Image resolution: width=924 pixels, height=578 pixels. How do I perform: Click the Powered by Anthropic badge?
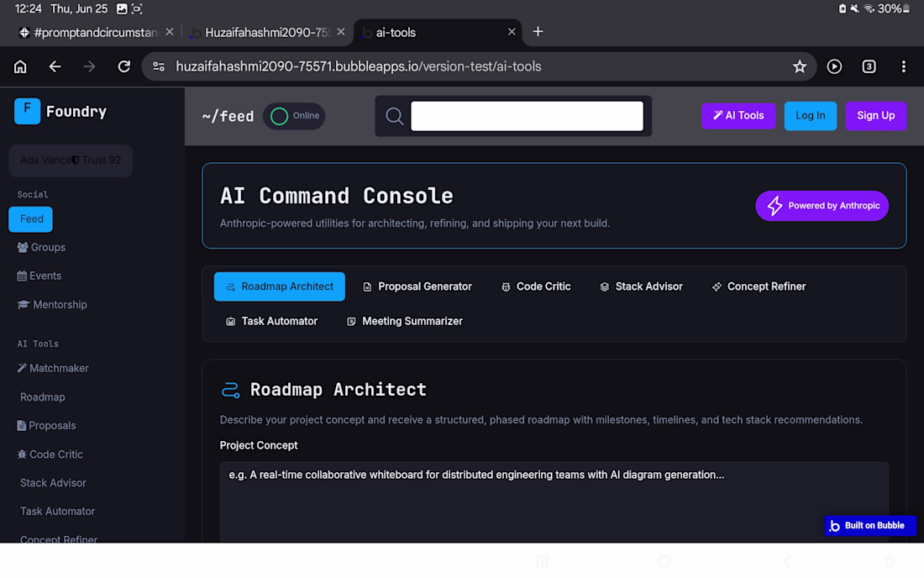click(822, 206)
